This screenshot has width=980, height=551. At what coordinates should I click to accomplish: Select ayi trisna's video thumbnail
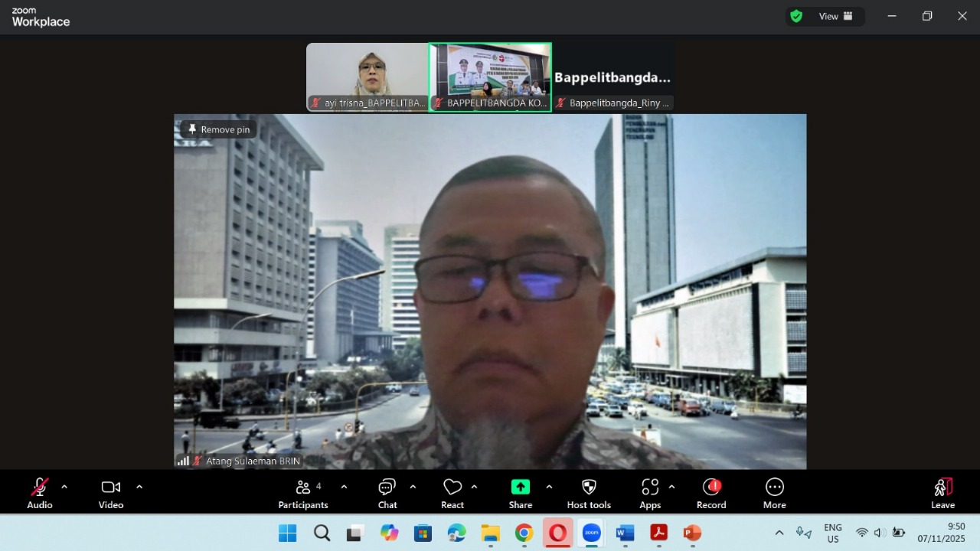click(367, 77)
